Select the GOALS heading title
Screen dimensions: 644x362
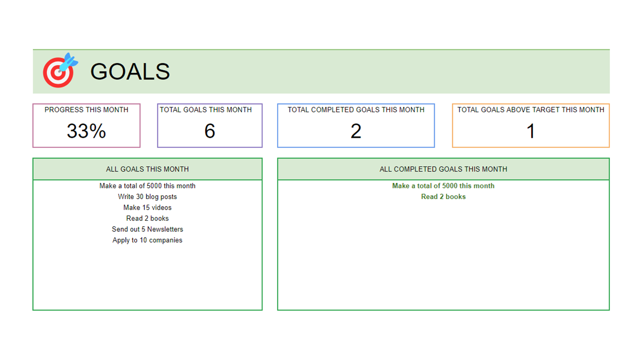[x=130, y=71]
